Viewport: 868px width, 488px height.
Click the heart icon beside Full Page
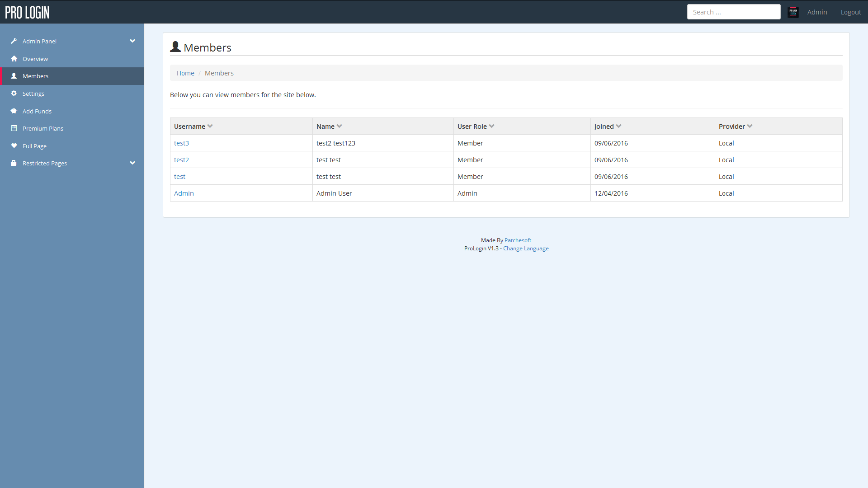(x=14, y=146)
